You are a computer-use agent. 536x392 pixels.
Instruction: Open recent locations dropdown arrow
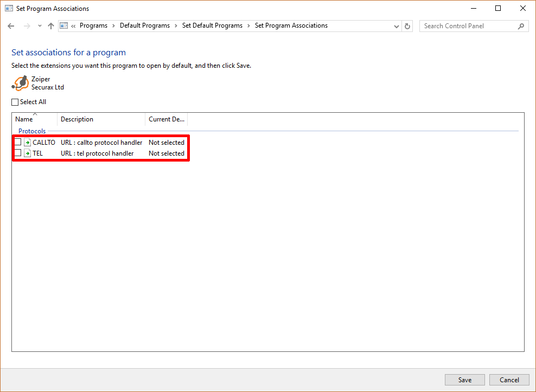click(40, 26)
